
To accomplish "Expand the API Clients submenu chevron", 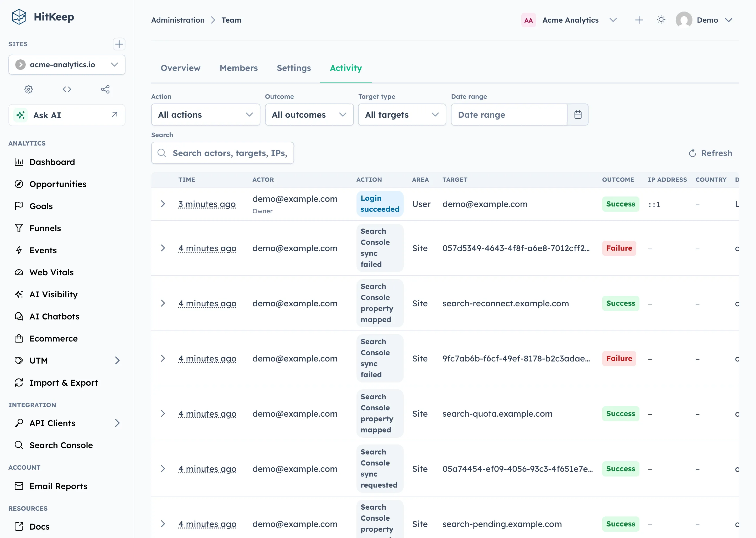I will (117, 423).
